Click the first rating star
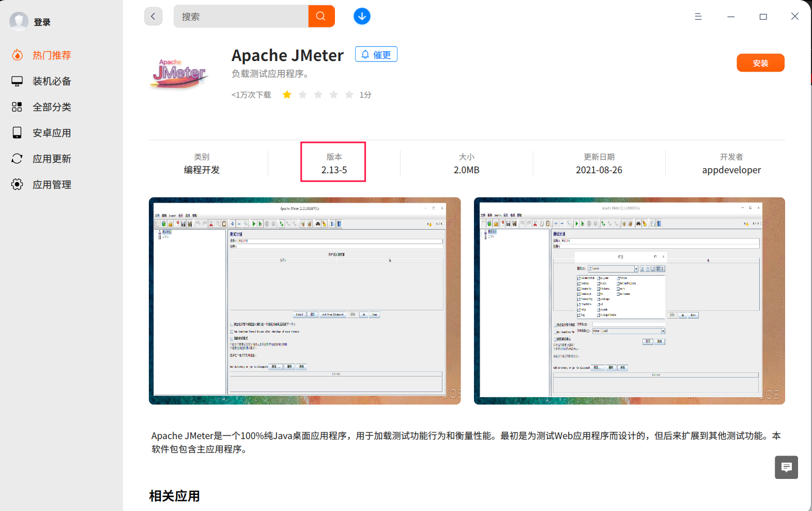 coord(287,95)
